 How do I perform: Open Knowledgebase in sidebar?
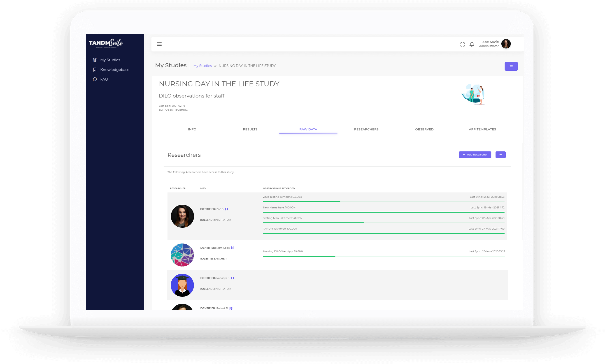[x=115, y=70]
